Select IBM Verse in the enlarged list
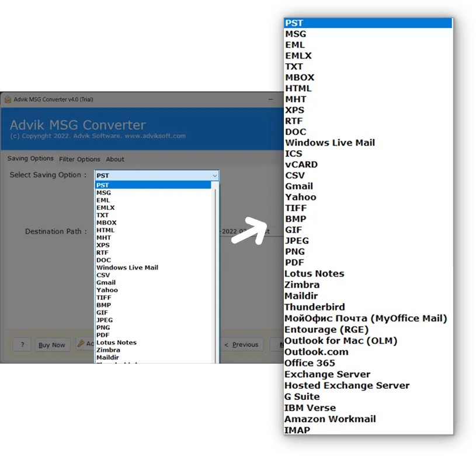 point(310,408)
